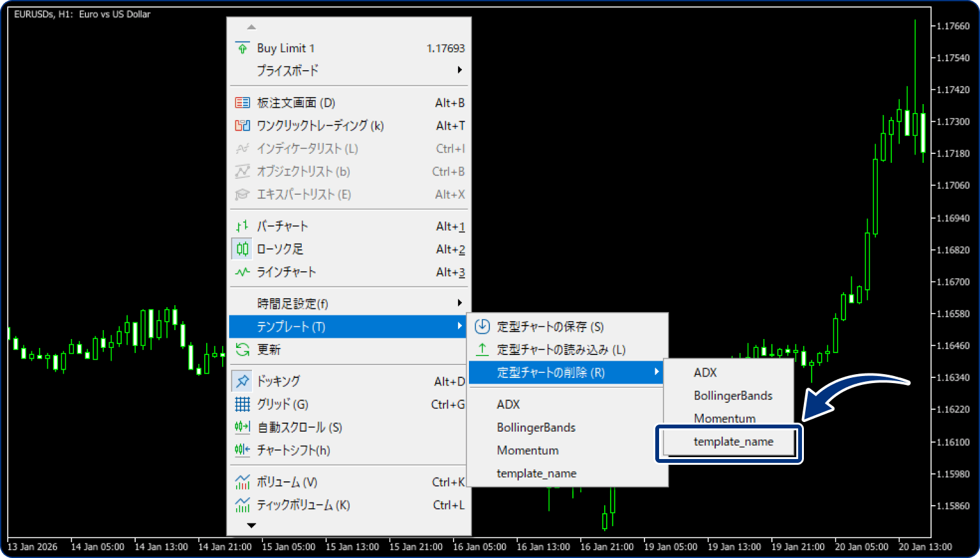
Task: Enable 自動スクロール auto-scroll
Action: 242,426
